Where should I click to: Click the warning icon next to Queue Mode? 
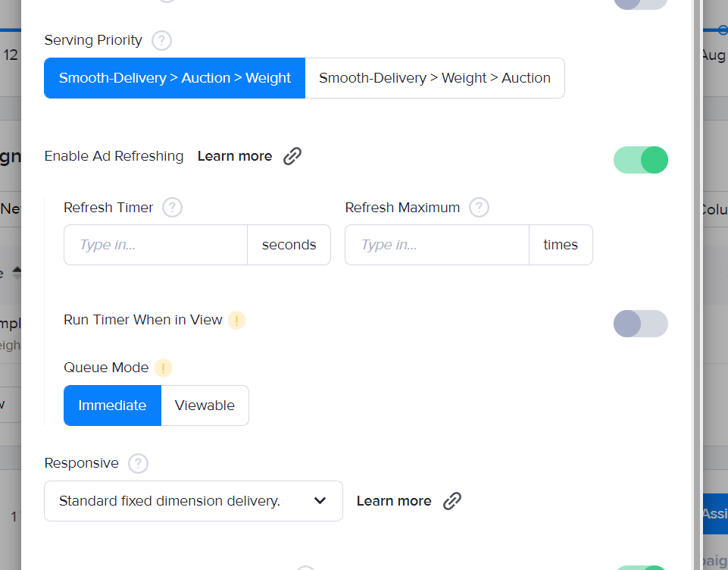[162, 368]
